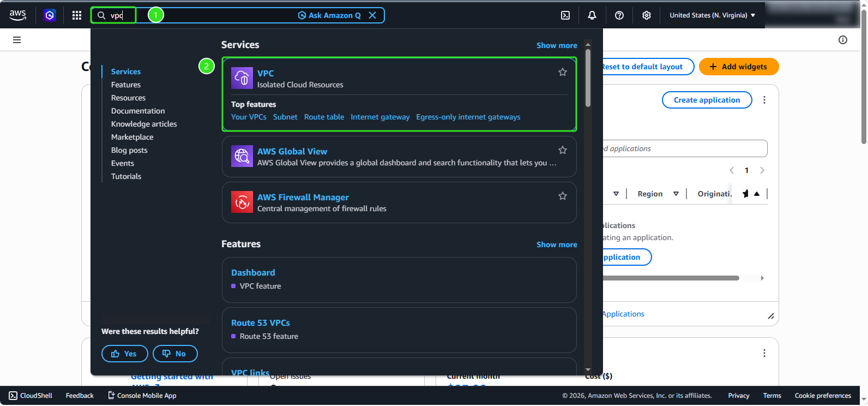Viewport: 868px width, 406px height.
Task: Select the Features search category
Action: click(126, 85)
